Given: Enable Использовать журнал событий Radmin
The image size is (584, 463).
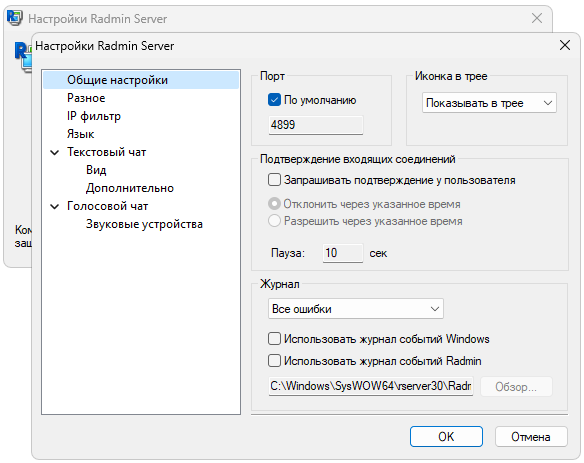Looking at the screenshot, I should [x=274, y=361].
